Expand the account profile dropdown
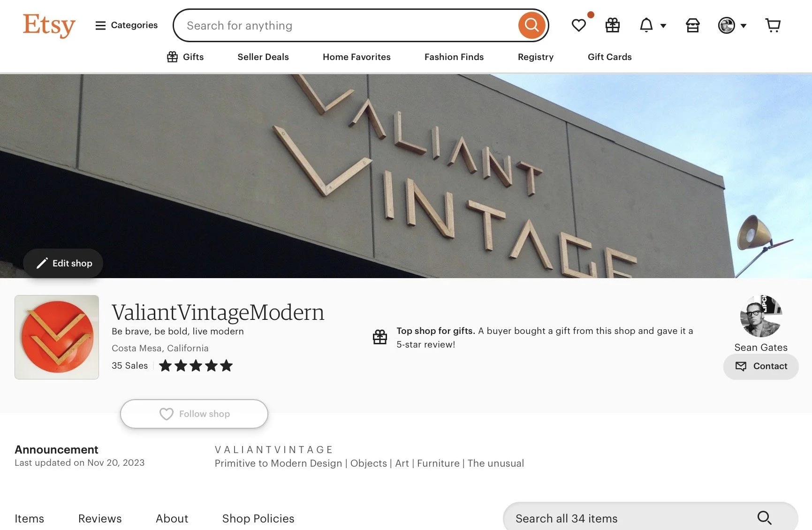 [x=732, y=25]
